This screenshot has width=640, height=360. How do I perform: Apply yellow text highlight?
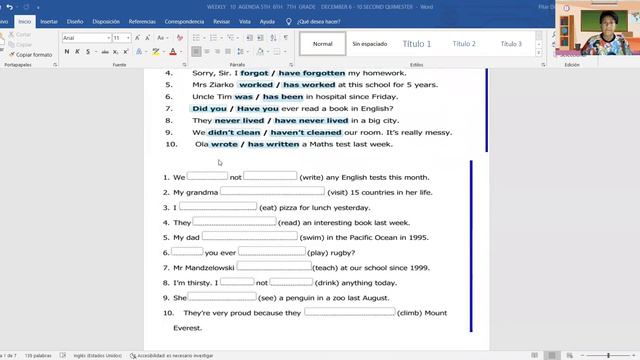pos(156,51)
